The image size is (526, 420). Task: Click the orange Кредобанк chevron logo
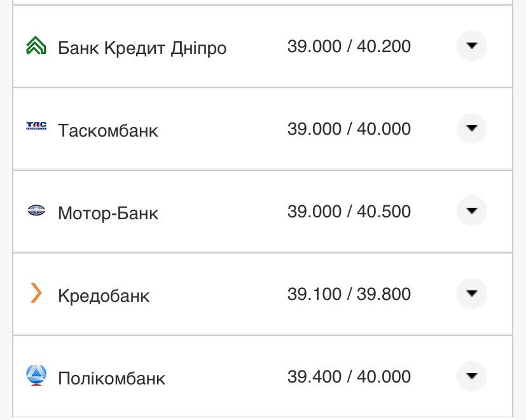tap(36, 294)
